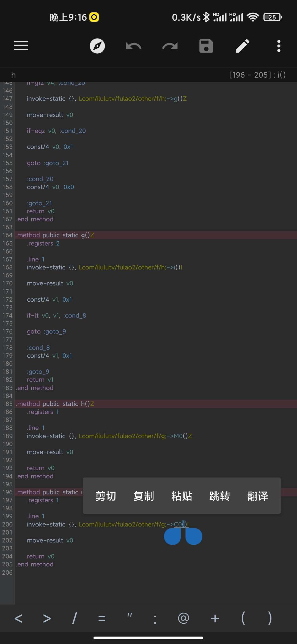Redo the last undone edit
Image resolution: width=297 pixels, height=644 pixels.
[x=170, y=46]
